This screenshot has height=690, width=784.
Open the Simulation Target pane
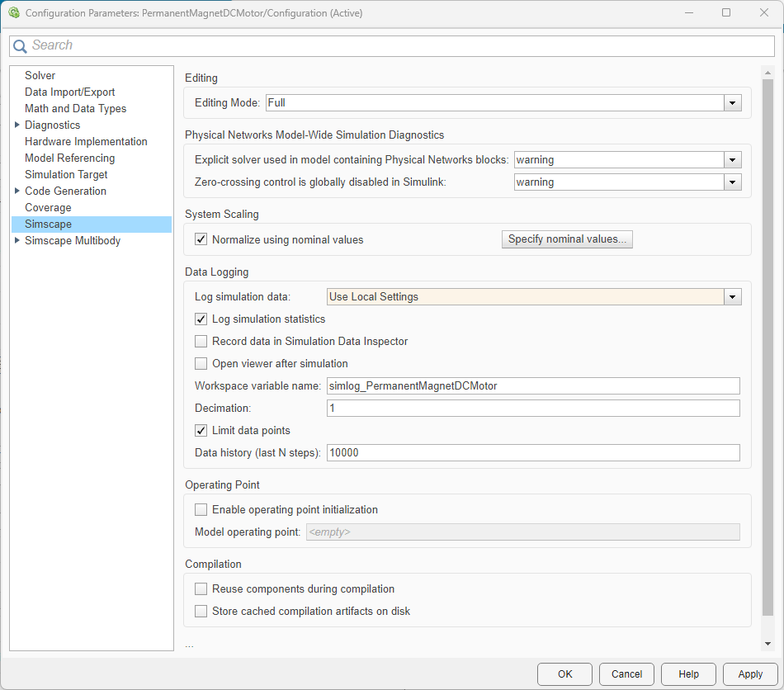coord(67,174)
